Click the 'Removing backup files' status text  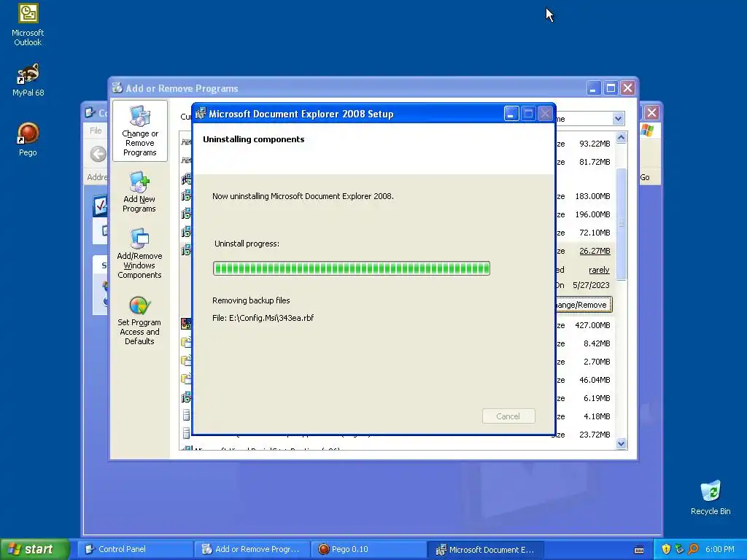click(251, 300)
